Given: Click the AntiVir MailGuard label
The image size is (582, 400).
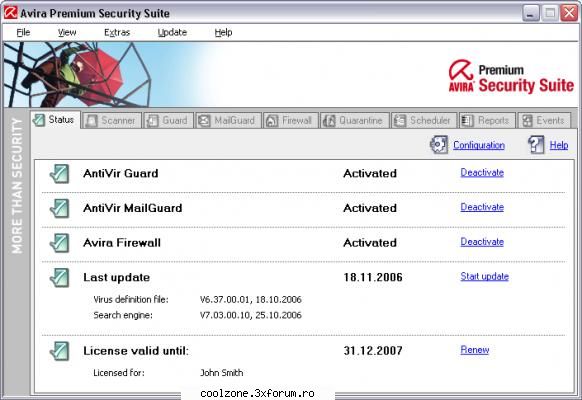Looking at the screenshot, I should [x=133, y=208].
